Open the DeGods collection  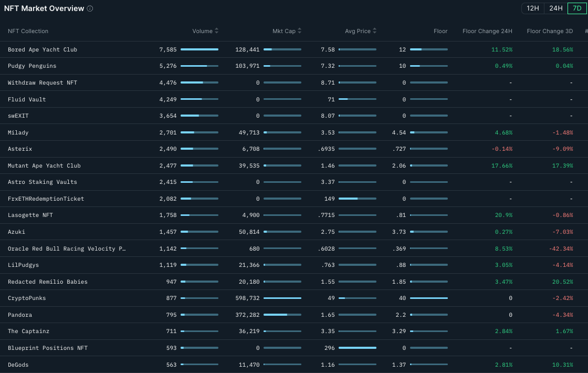(18, 365)
